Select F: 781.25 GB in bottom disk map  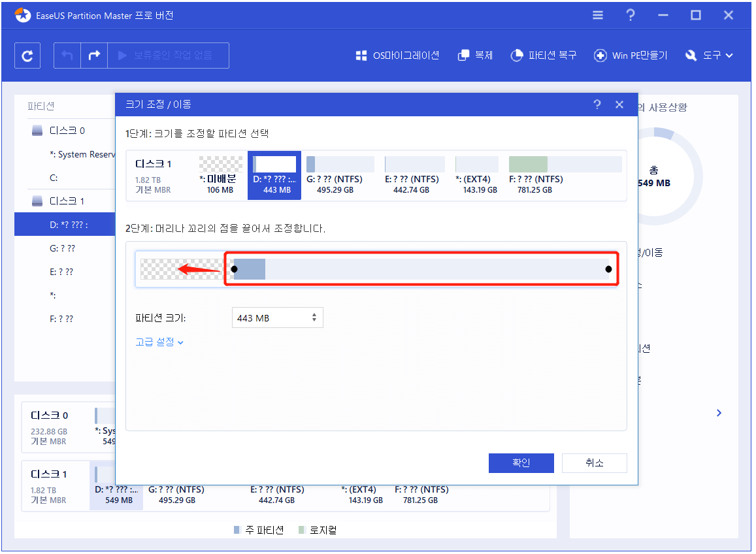[421, 495]
